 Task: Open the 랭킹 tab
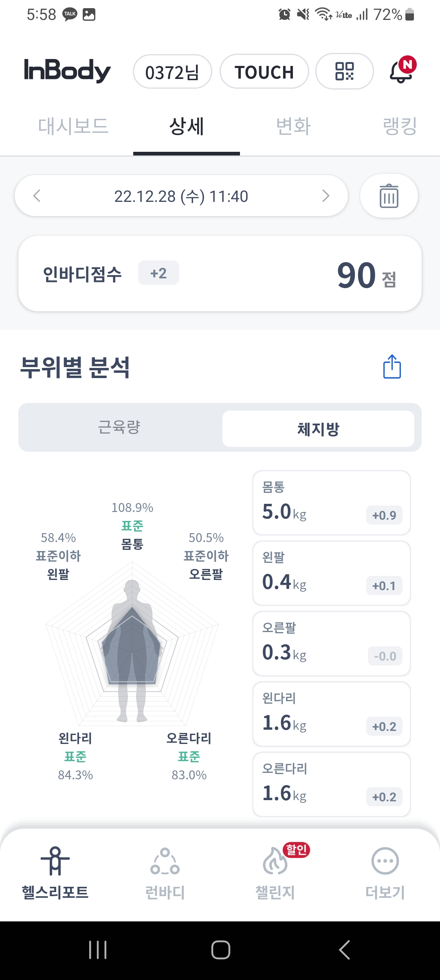coord(400,126)
